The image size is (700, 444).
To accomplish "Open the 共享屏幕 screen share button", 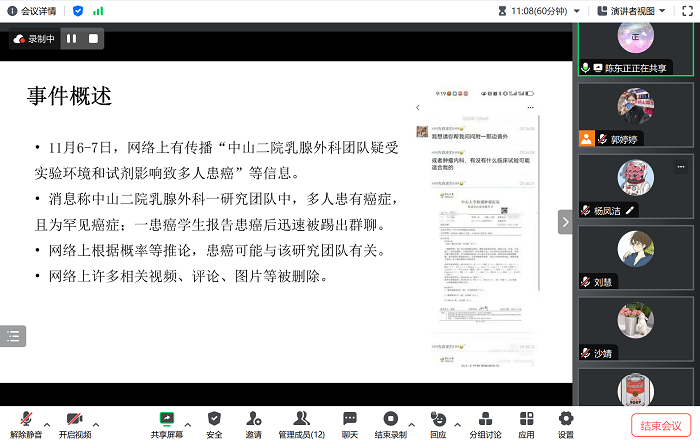I will [167, 423].
